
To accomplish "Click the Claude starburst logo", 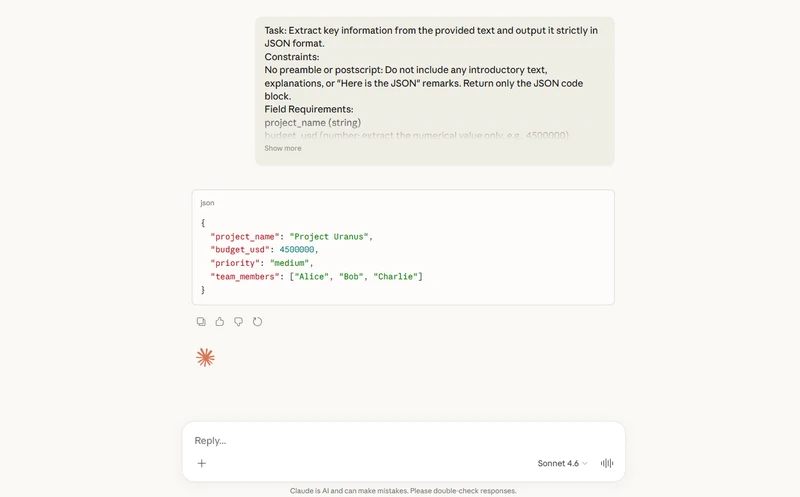I will coord(205,358).
